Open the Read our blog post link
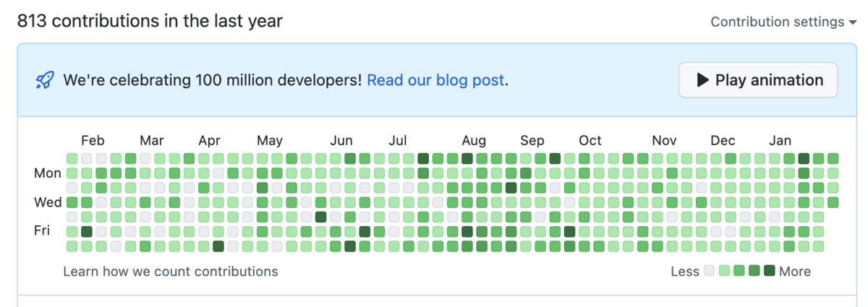Image resolution: width=868 pixels, height=307 pixels. [x=435, y=80]
